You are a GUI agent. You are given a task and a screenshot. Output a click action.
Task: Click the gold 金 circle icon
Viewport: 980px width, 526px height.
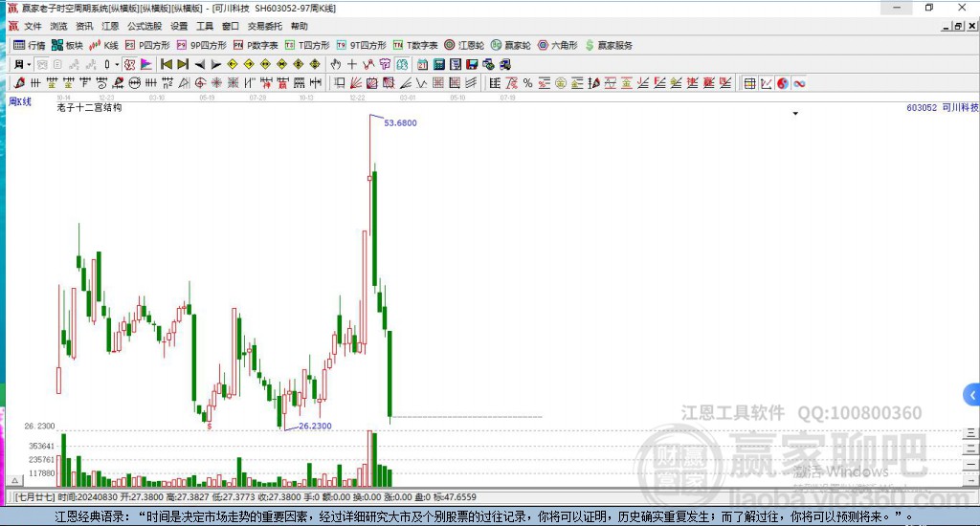click(x=561, y=83)
